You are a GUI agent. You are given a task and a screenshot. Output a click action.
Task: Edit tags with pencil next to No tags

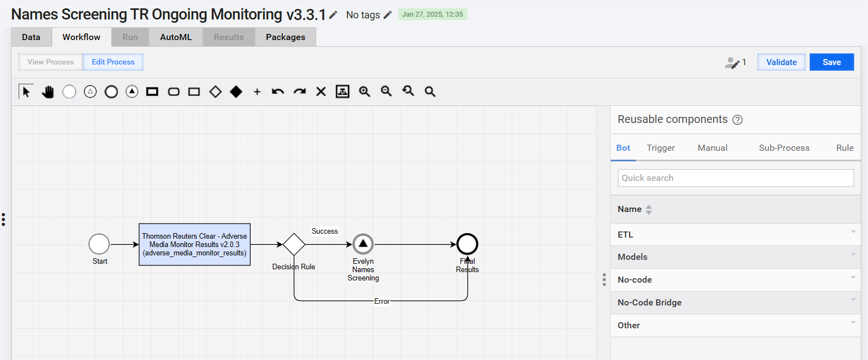click(x=387, y=15)
